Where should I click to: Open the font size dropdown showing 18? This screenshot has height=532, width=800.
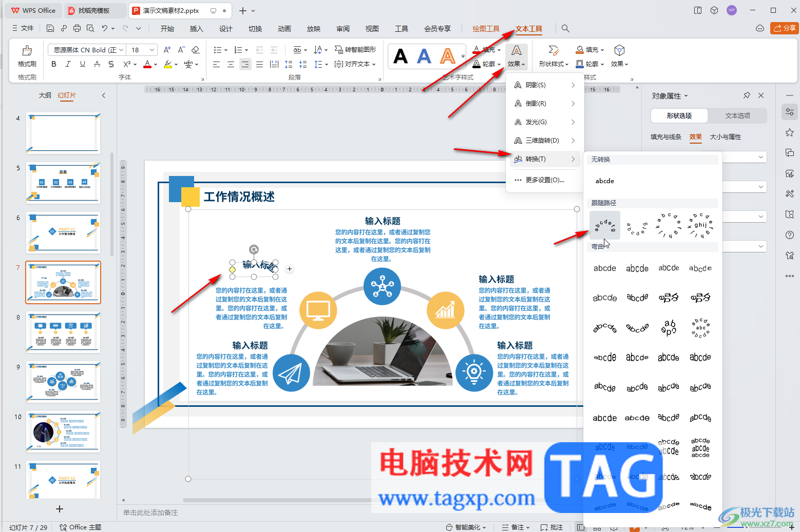[x=152, y=50]
